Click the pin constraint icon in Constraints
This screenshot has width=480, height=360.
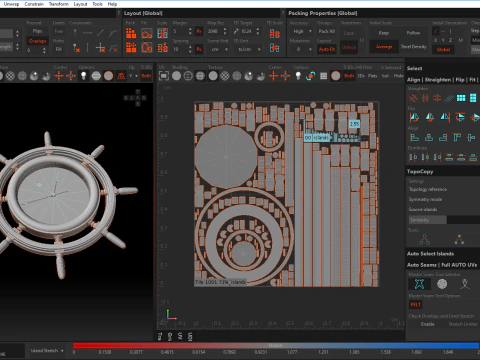(75, 33)
